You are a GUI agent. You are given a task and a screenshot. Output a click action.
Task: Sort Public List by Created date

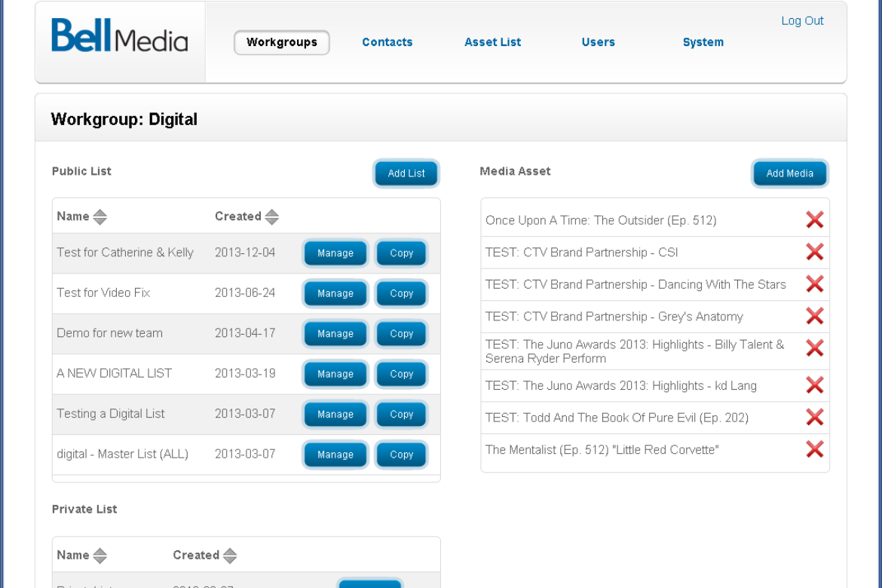271,216
